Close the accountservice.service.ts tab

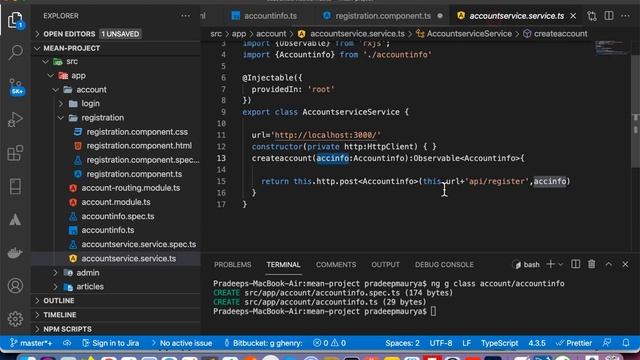573,16
